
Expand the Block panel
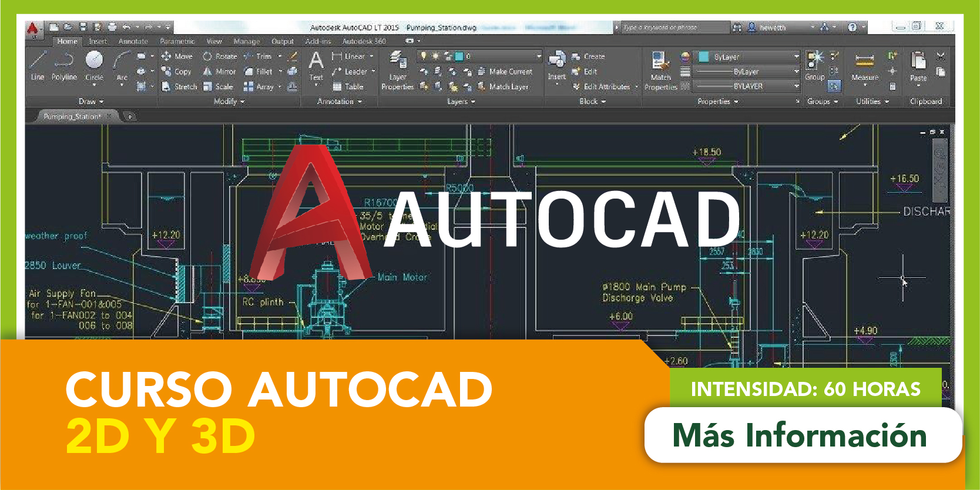[x=592, y=102]
